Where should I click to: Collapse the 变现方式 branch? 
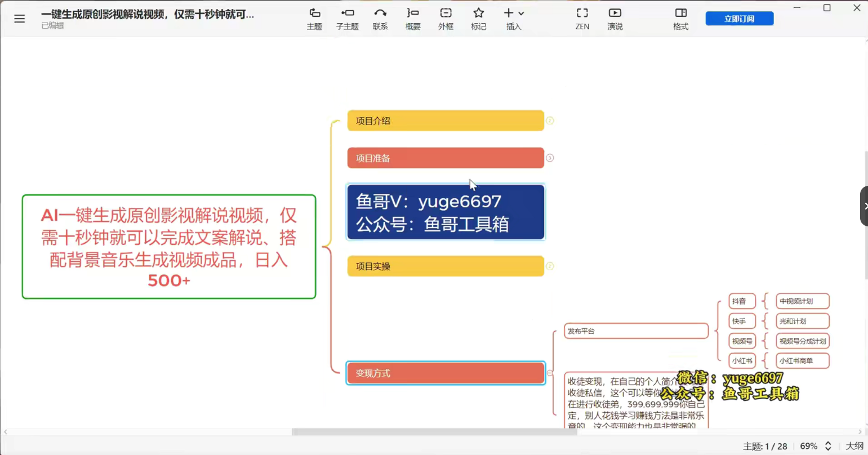click(x=550, y=373)
